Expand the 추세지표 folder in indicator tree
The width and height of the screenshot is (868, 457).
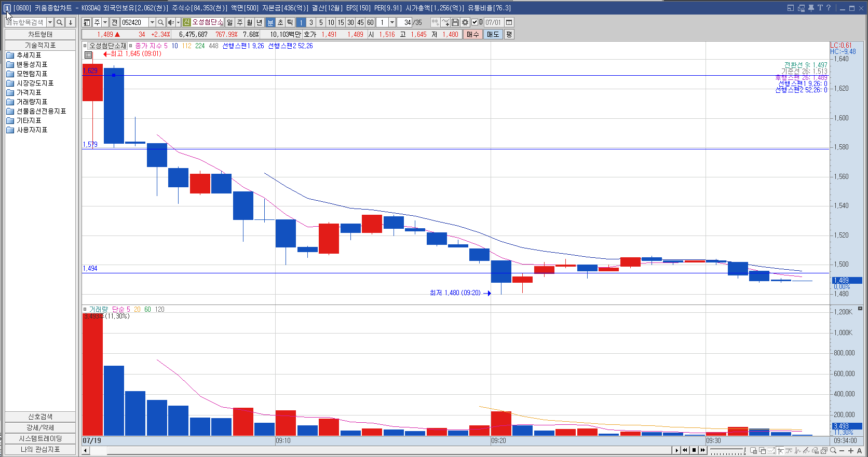(29, 55)
